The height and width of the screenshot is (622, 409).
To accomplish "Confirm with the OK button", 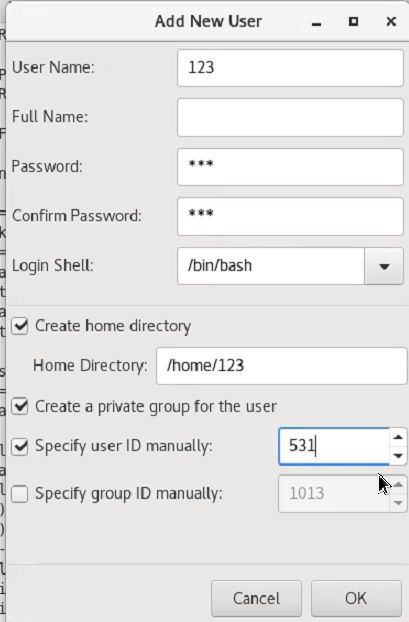I will pos(356,598).
